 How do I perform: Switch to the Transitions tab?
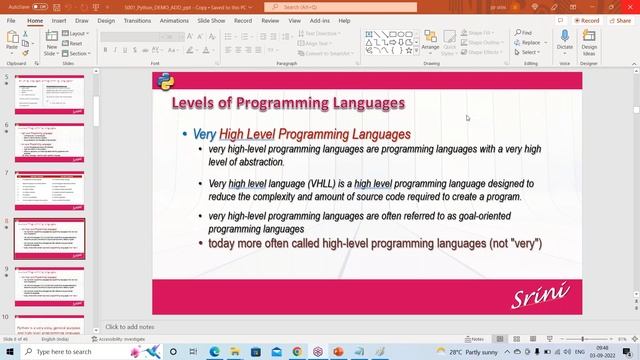point(137,21)
